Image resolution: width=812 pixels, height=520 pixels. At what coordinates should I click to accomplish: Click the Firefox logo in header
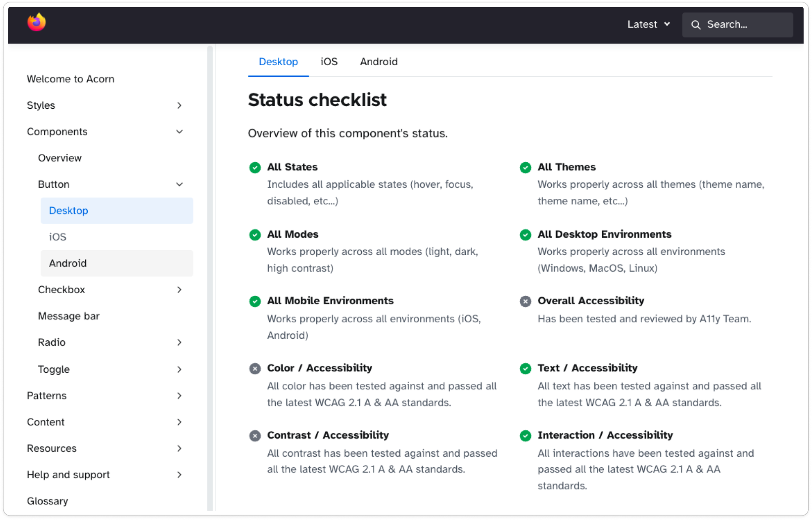click(37, 22)
